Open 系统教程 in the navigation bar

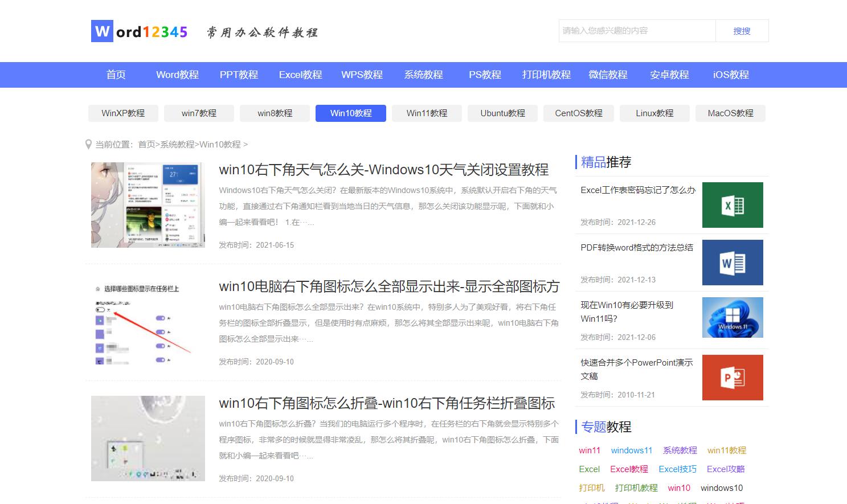click(424, 75)
